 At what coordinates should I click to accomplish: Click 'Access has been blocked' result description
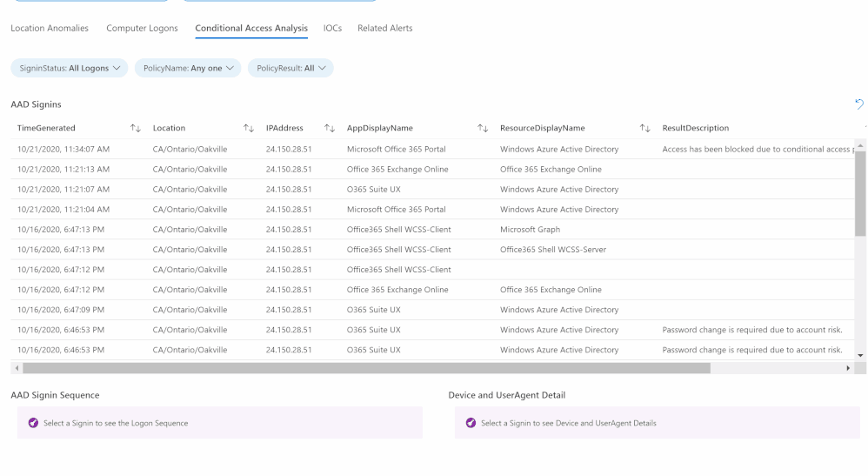[758, 149]
